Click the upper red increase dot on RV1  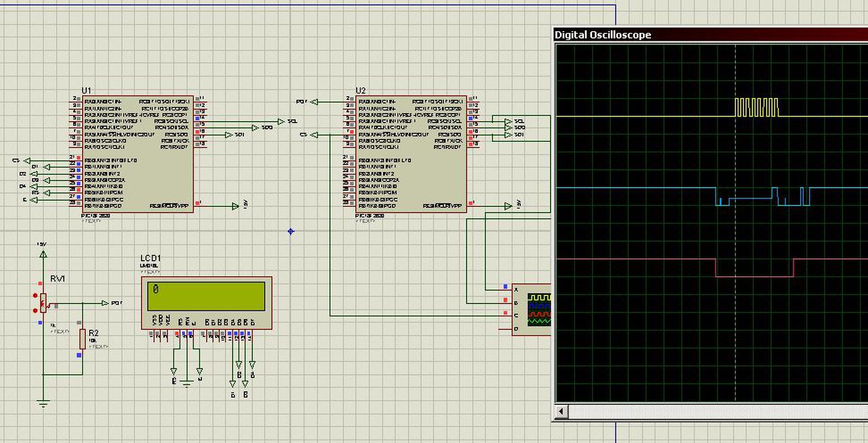[x=35, y=296]
